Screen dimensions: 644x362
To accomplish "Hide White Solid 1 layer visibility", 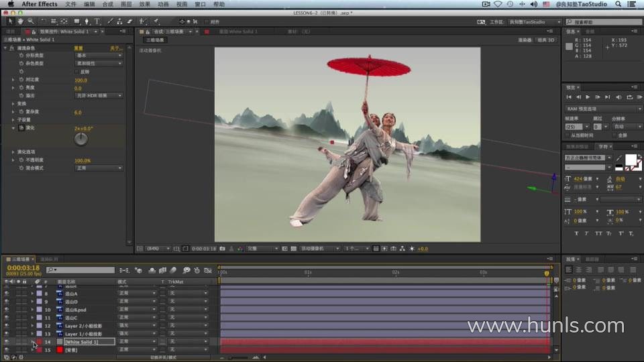I will point(7,342).
